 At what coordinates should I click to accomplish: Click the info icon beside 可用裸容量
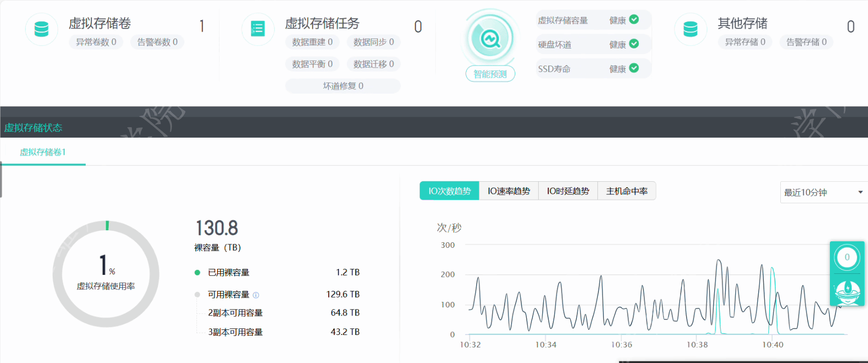click(x=256, y=295)
